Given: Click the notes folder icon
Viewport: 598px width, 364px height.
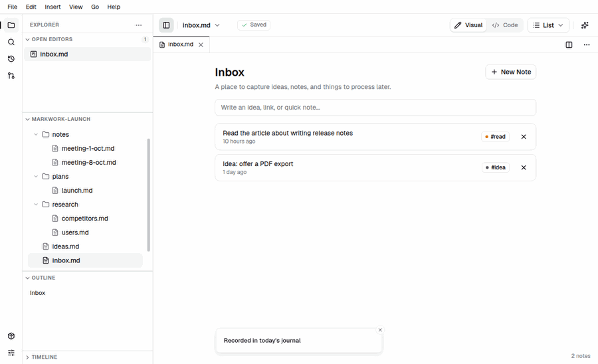Looking at the screenshot, I should 46,134.
